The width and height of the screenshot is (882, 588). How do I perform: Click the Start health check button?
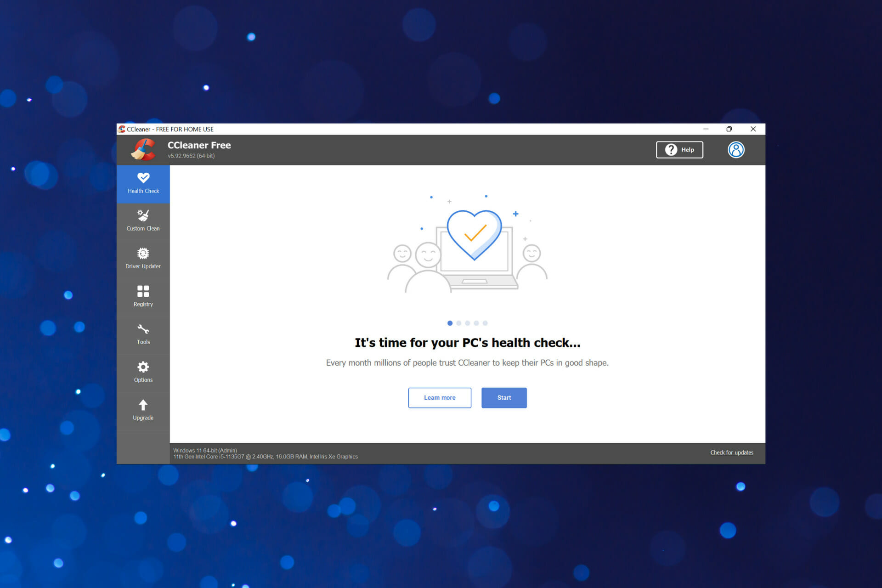pyautogui.click(x=505, y=398)
